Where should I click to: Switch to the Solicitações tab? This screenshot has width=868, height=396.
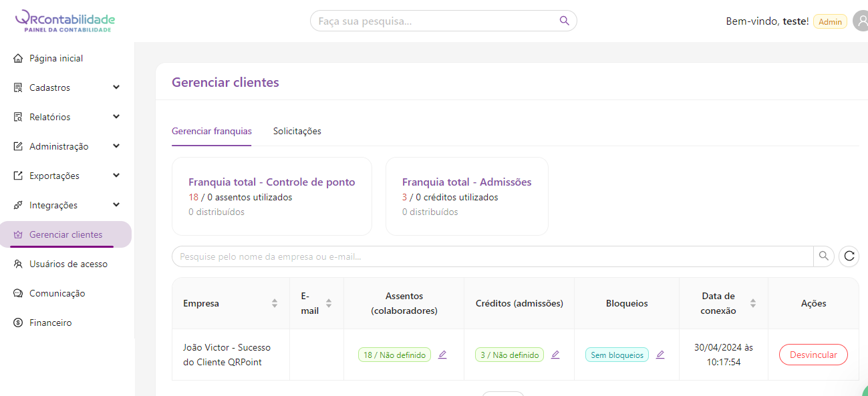[x=297, y=131]
